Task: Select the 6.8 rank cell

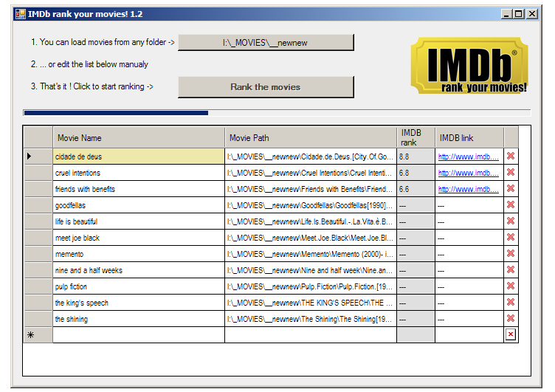Action: 416,173
